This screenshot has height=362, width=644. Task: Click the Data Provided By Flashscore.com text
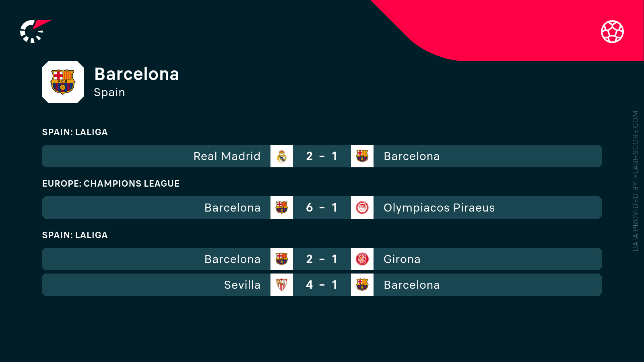click(x=636, y=181)
